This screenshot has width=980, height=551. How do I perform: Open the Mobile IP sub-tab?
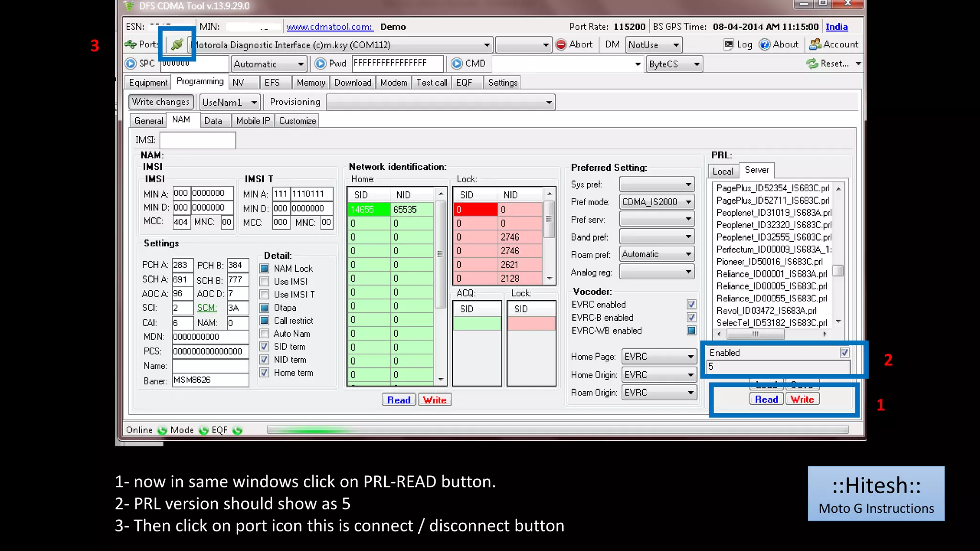pyautogui.click(x=253, y=121)
